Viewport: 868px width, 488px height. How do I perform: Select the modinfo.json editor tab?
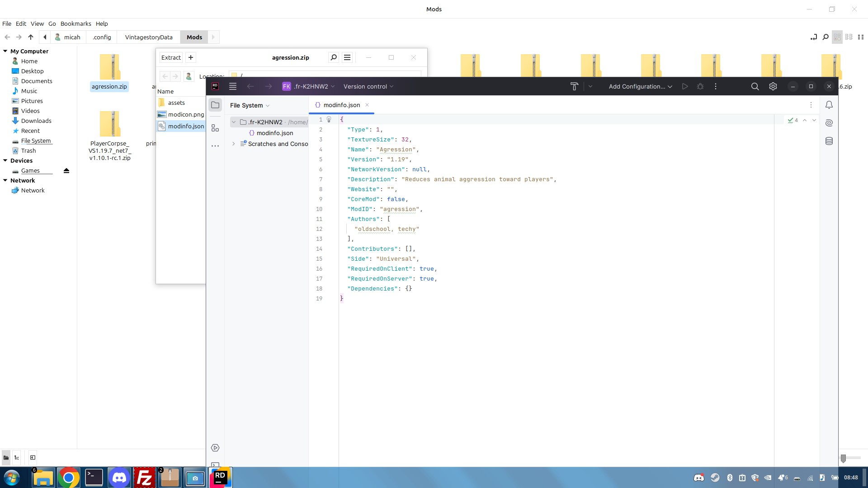[x=341, y=105]
